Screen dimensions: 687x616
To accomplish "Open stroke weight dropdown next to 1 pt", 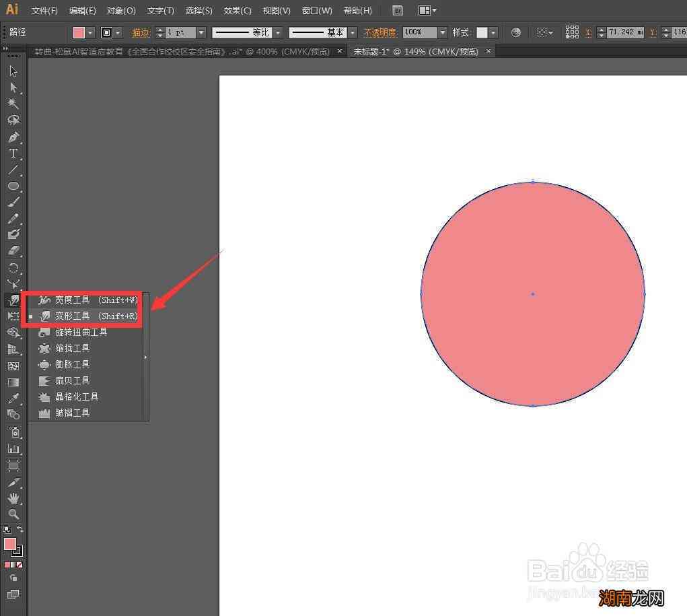I will [x=201, y=32].
